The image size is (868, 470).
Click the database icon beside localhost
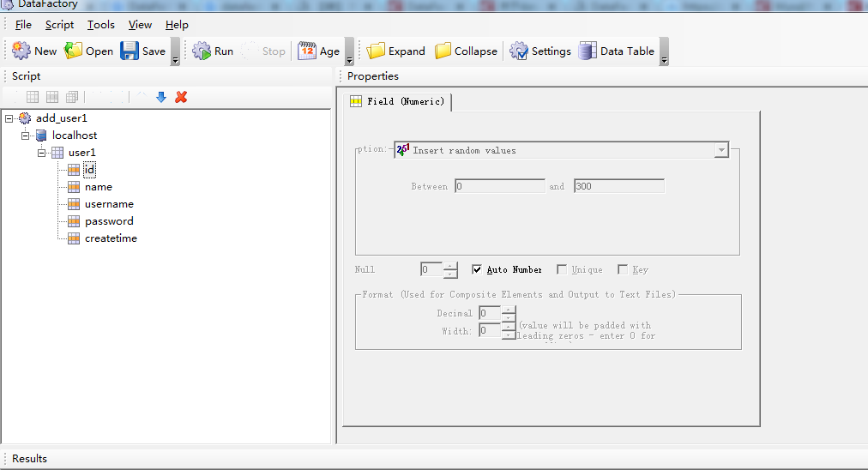click(41, 135)
